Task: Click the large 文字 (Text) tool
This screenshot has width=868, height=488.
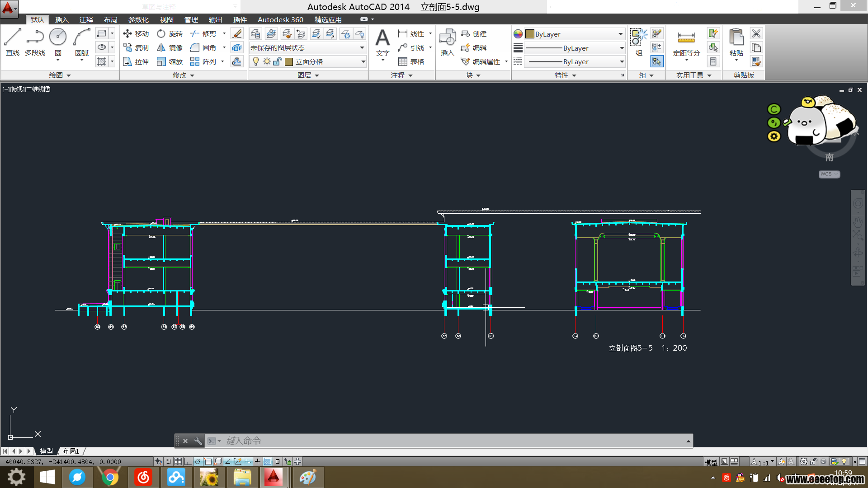Action: pyautogui.click(x=382, y=43)
